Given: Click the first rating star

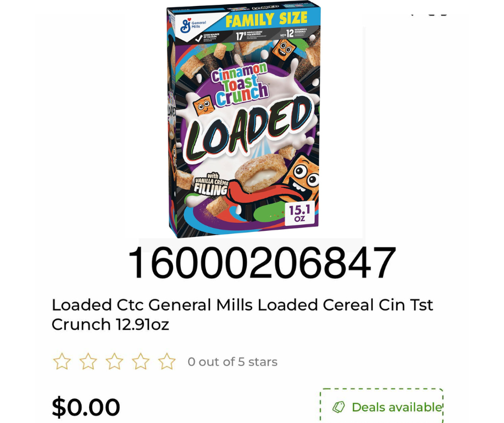Looking at the screenshot, I should 62,361.
